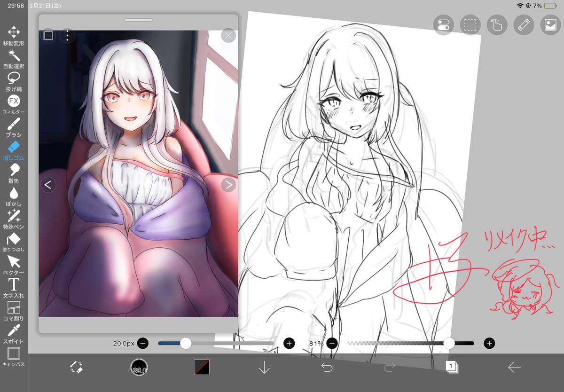Open the layers panel showing 1

pyautogui.click(x=452, y=367)
